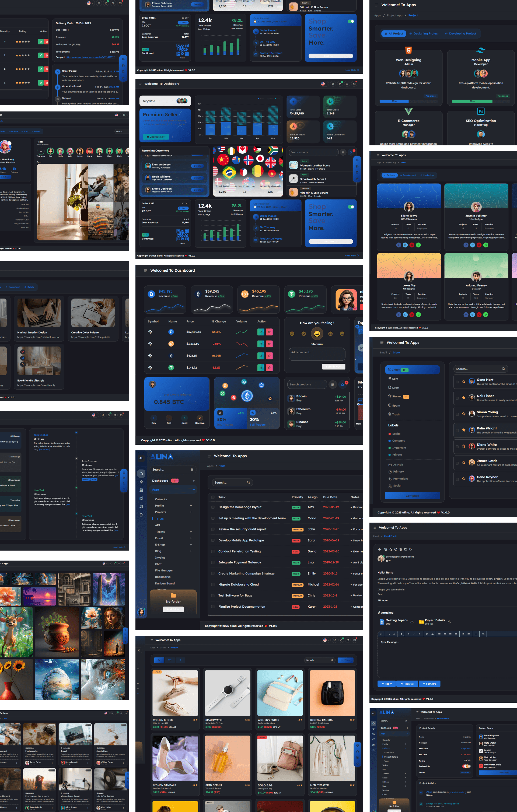The width and height of the screenshot is (517, 812).
Task: Expand Dashboard plus in To-Do page sidebar
Action: click(x=194, y=481)
